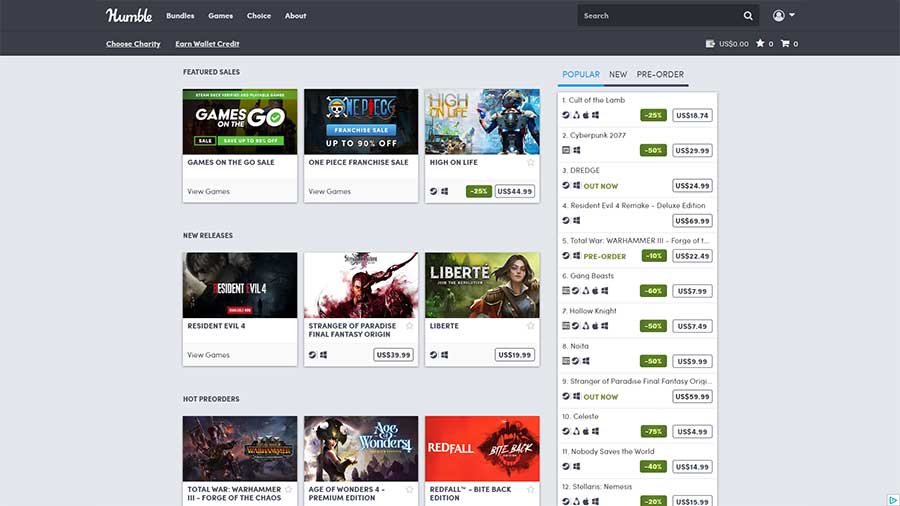Click US$39.99 price on Stranger of Paradise

(x=393, y=355)
